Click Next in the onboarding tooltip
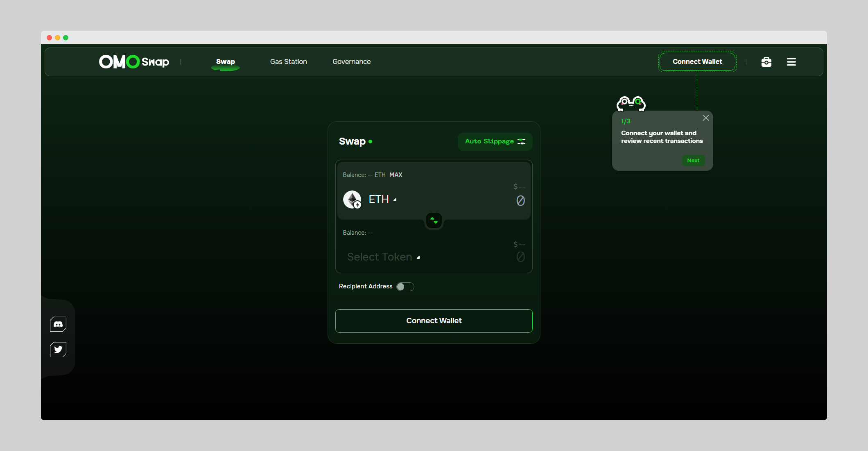 [693, 161]
